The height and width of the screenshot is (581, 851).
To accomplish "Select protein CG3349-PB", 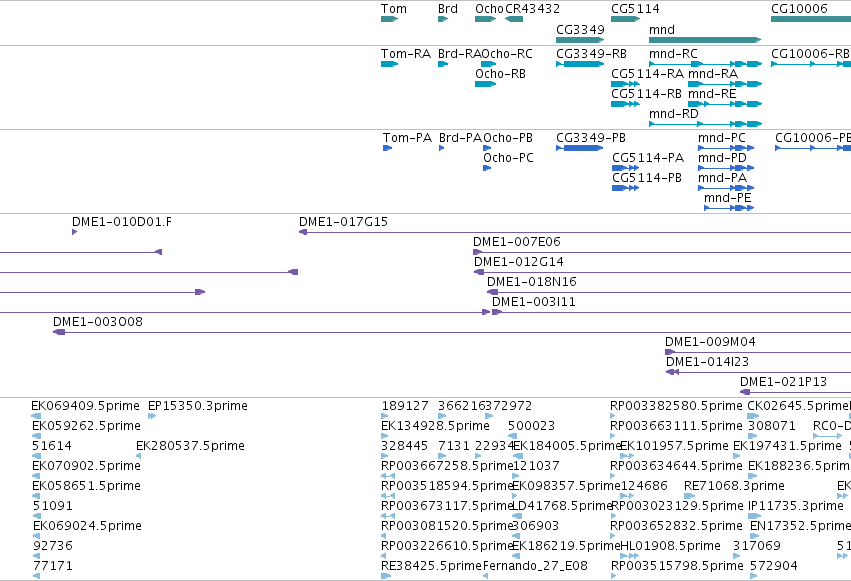I will (x=580, y=148).
